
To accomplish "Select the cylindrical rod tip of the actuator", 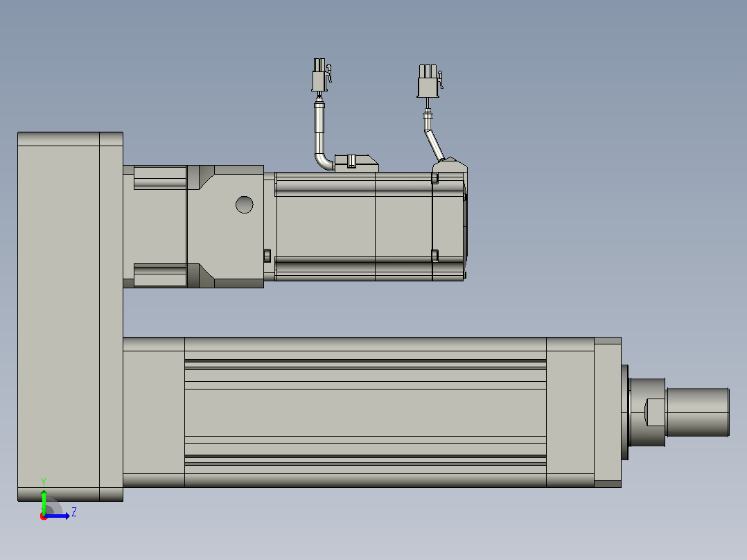I will tap(697, 412).
